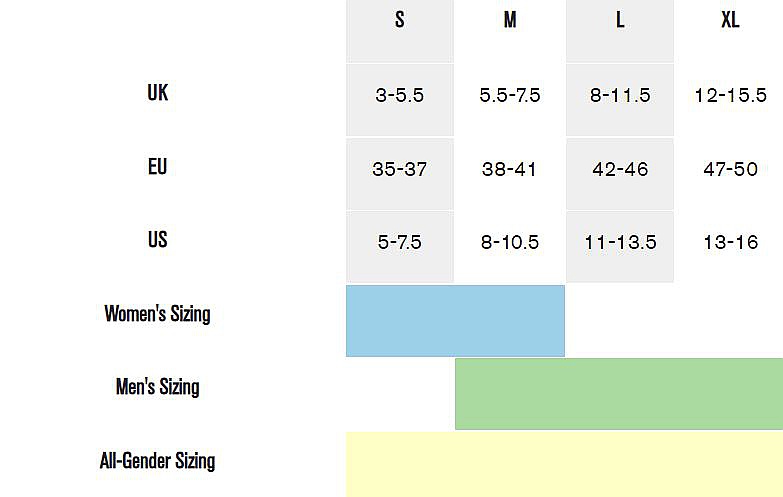Click the blue Women's Sizing bar
The image size is (783, 497).
455,321
